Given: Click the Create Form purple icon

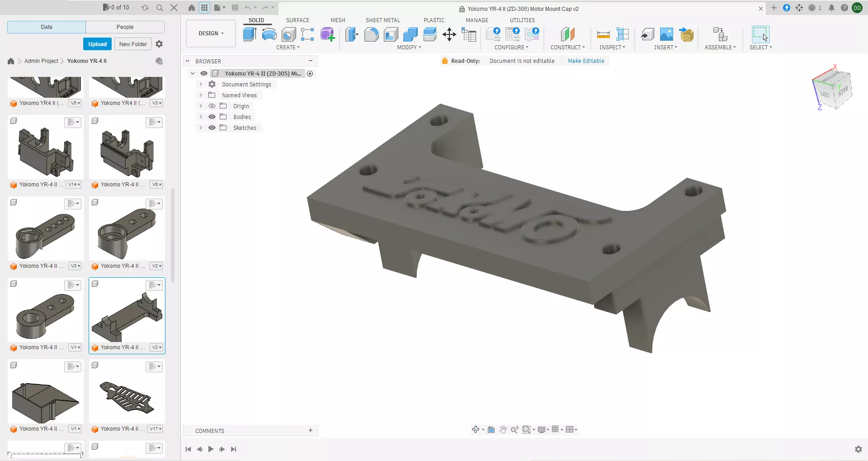Looking at the screenshot, I should point(327,34).
